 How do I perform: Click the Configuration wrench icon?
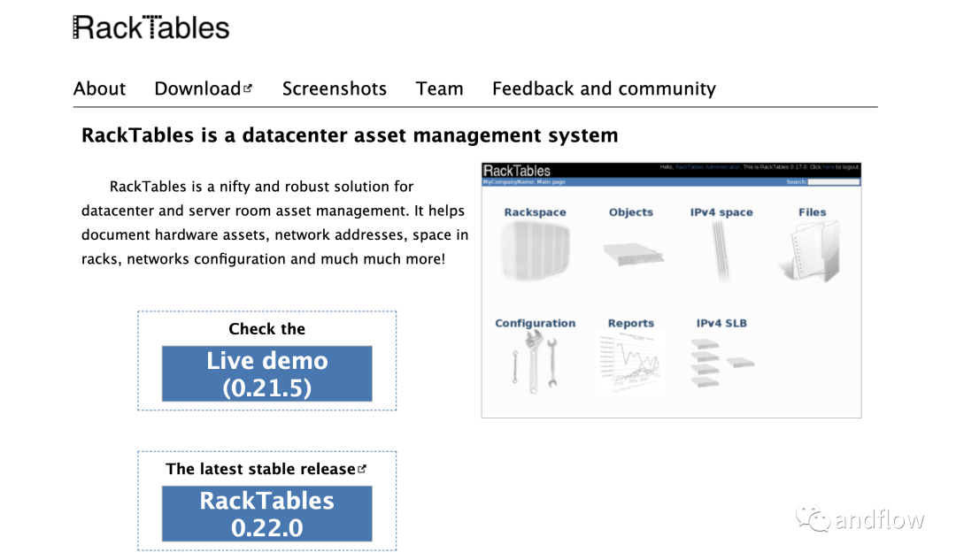[535, 362]
